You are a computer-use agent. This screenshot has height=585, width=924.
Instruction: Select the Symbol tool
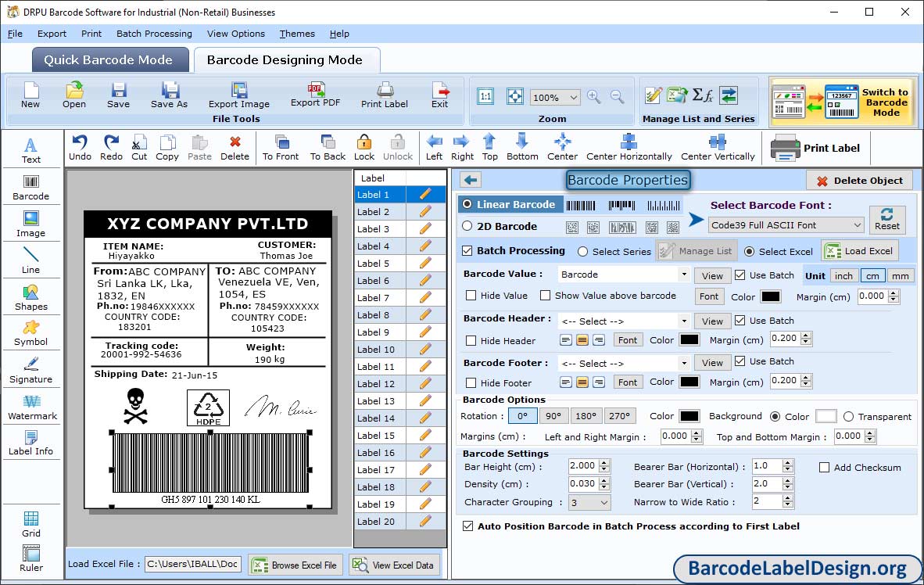(x=30, y=333)
